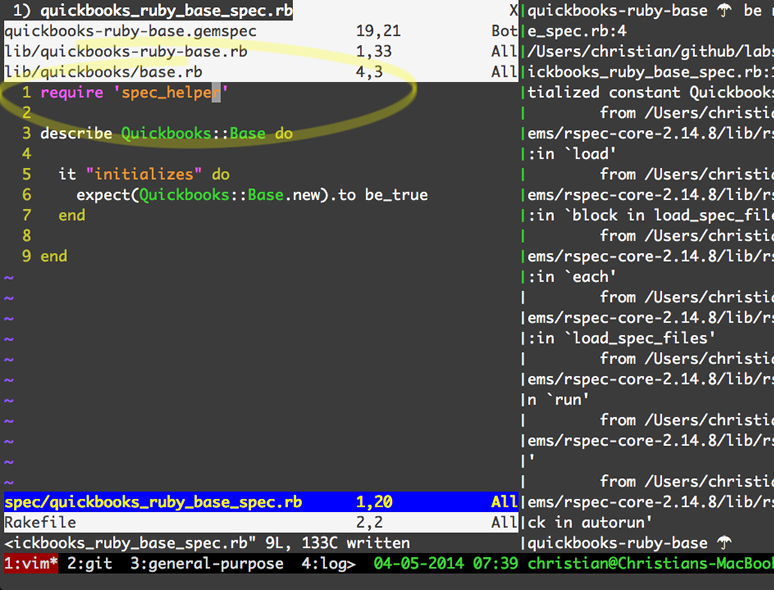
Task: Click the do keyword on line 5
Action: click(221, 174)
